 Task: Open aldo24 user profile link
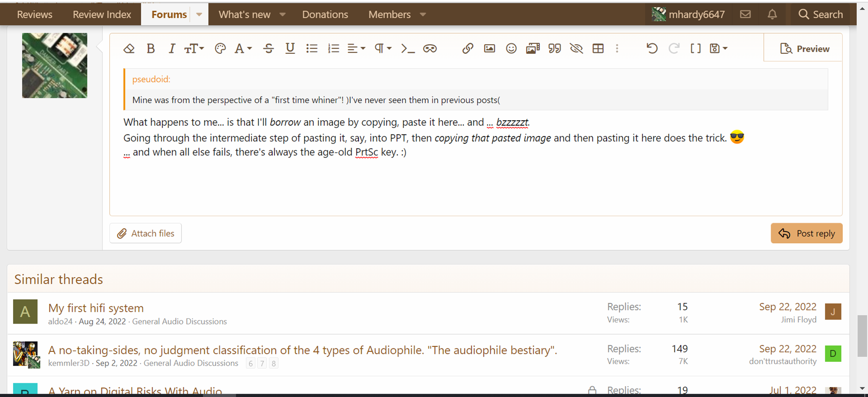coord(60,322)
